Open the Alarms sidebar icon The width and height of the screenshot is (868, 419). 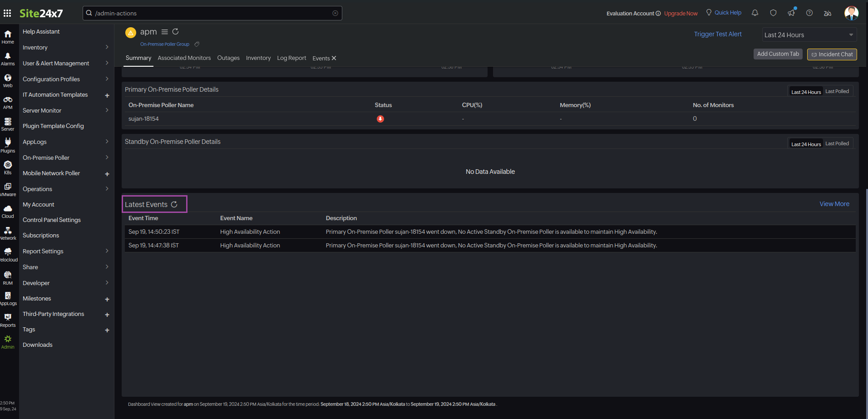pos(8,59)
